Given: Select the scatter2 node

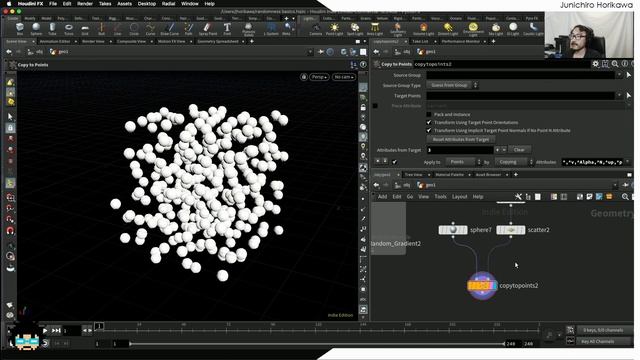Looking at the screenshot, I should 511,230.
